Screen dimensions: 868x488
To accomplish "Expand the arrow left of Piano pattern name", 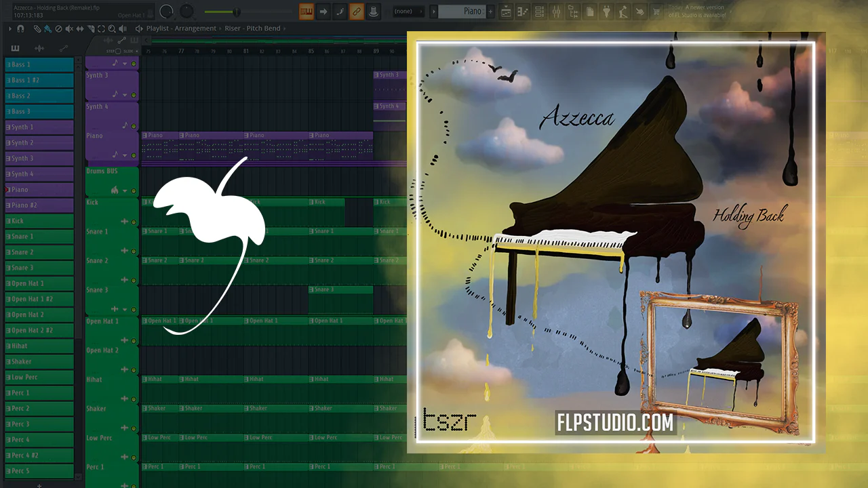I will pos(433,12).
